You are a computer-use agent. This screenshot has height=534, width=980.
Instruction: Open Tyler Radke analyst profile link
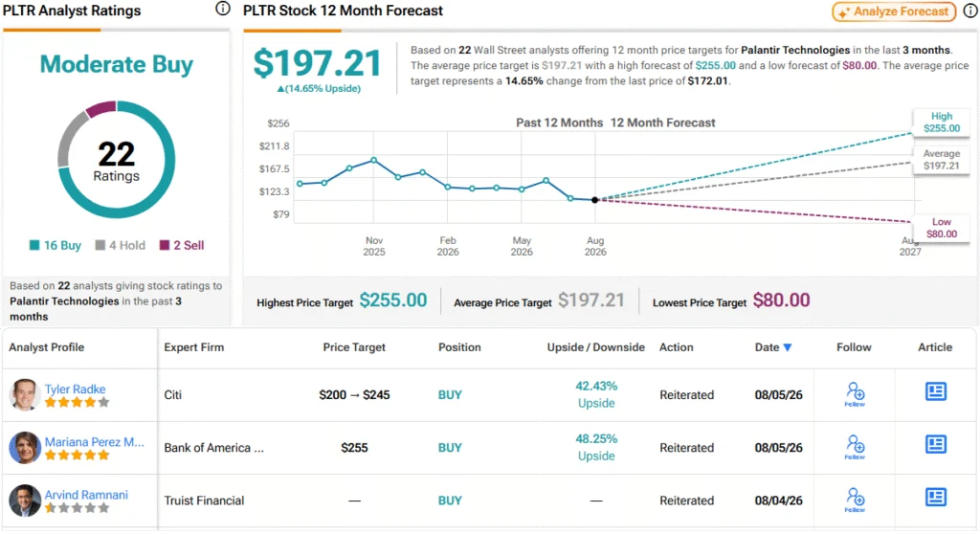(75, 389)
